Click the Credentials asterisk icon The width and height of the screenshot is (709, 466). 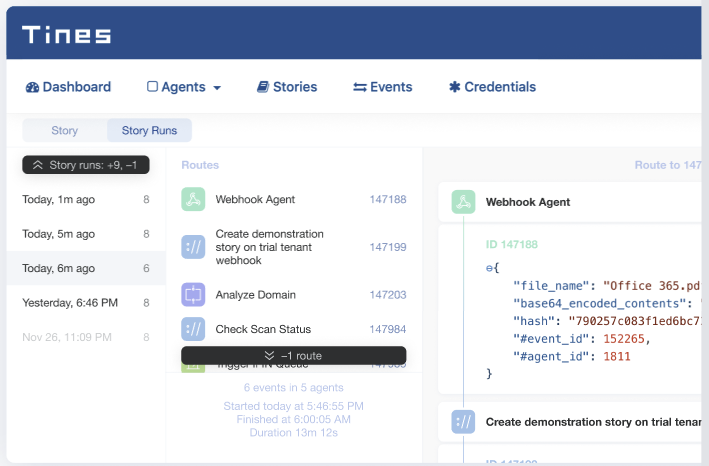[454, 87]
